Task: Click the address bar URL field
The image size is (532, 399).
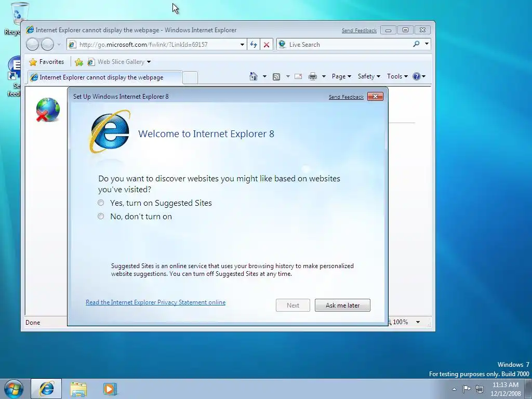Action: click(x=158, y=45)
